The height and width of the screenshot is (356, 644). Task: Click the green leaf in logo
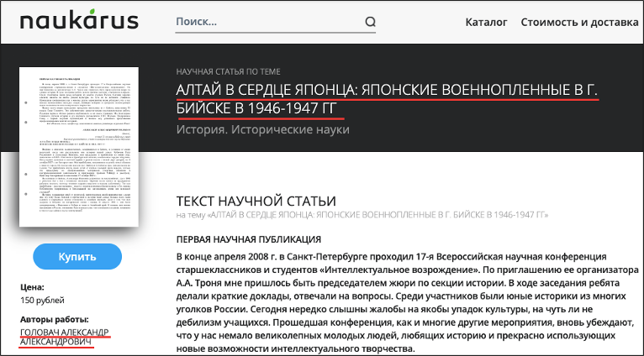coord(93,12)
